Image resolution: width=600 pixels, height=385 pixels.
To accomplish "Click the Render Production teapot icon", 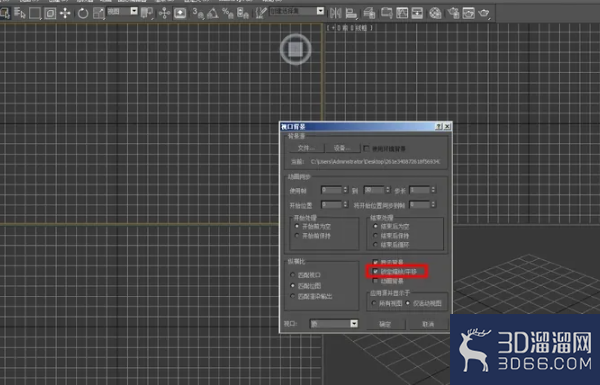I will click(484, 13).
